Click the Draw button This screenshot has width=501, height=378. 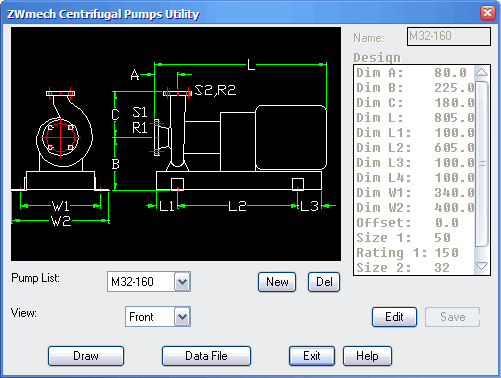[86, 356]
